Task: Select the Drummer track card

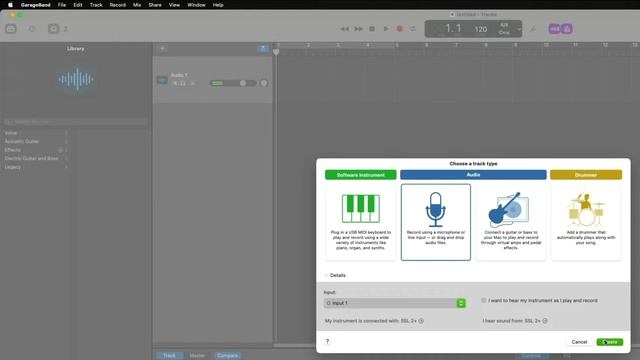Action: [x=586, y=222]
